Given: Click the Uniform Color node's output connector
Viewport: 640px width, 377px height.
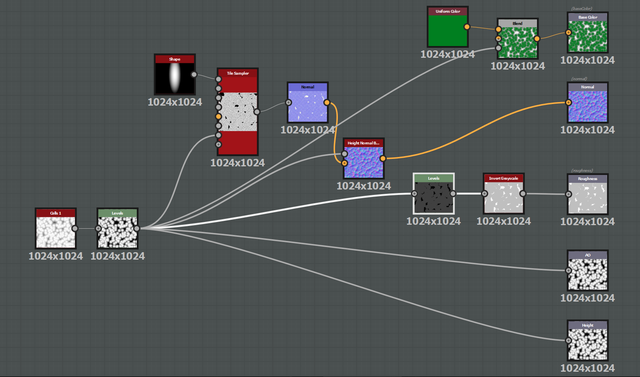Looking at the screenshot, I should 467,27.
